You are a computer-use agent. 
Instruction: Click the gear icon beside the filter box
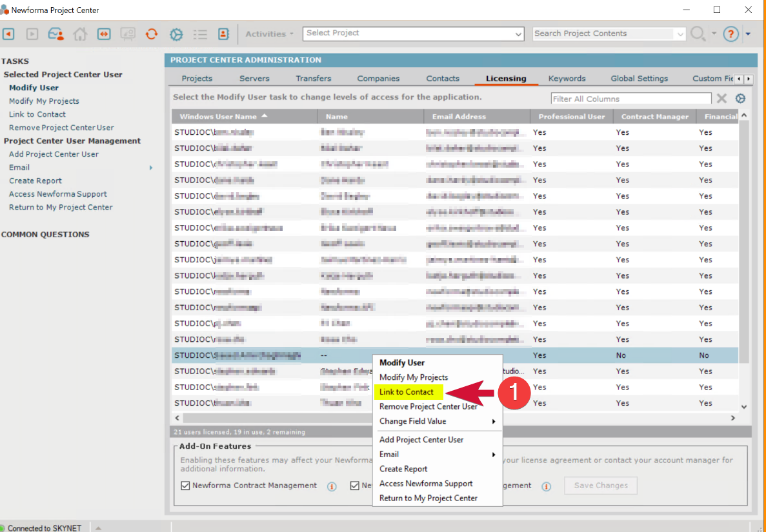point(740,98)
